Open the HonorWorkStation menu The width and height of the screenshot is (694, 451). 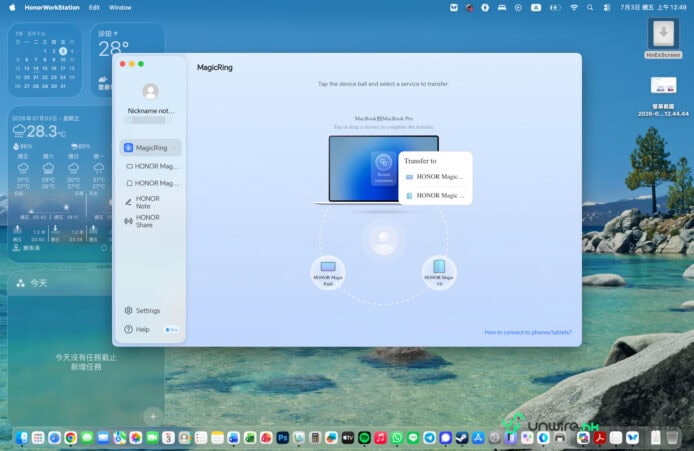tap(52, 8)
